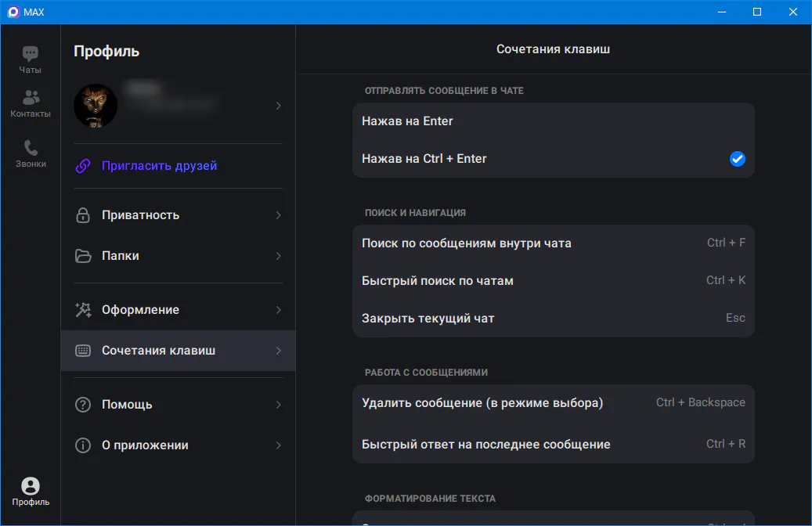Select the Сочетания клавиш menu item
The width and height of the screenshot is (812, 526).
(179, 351)
